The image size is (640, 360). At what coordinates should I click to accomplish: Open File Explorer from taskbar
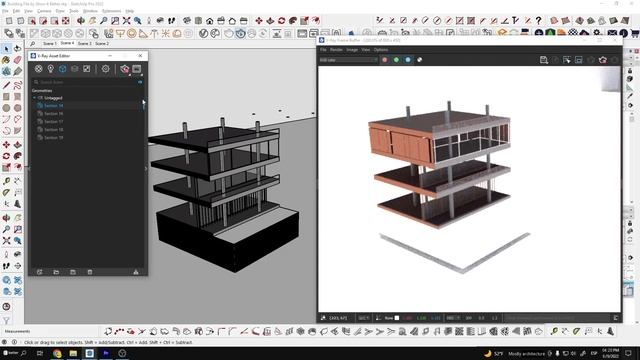tap(73, 353)
